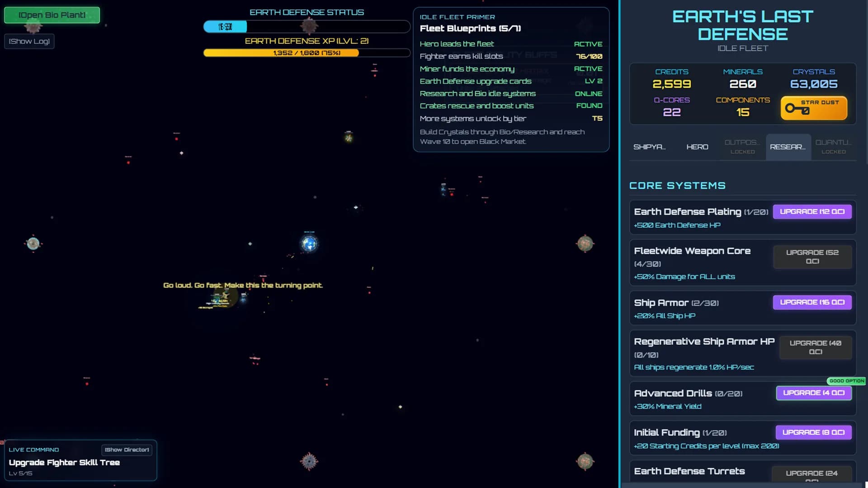868x488 pixels.
Task: Click the Star Dust key button
Action: click(814, 108)
